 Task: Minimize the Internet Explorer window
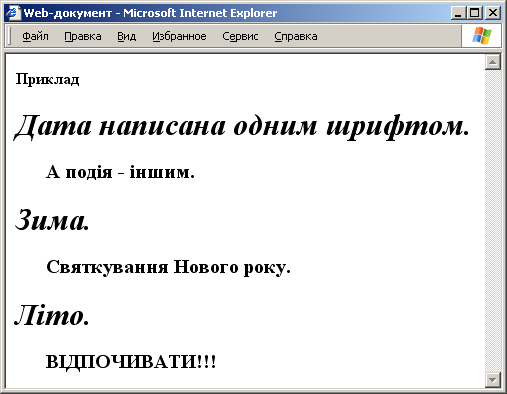458,13
